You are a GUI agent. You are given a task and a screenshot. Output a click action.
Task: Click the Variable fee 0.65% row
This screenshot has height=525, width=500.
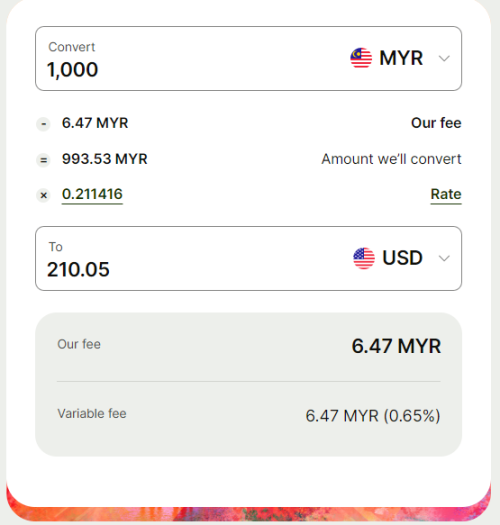click(x=248, y=415)
